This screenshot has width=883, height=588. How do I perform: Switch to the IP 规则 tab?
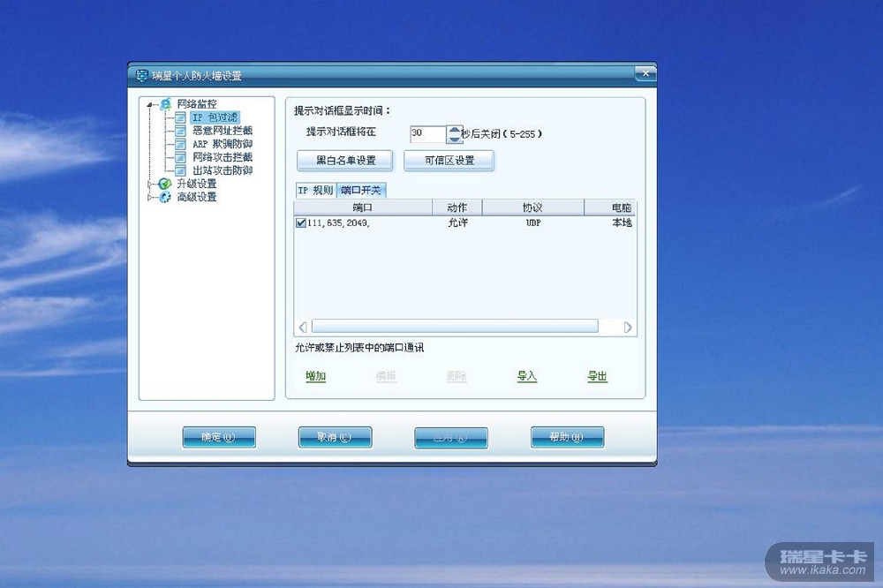[x=315, y=191]
